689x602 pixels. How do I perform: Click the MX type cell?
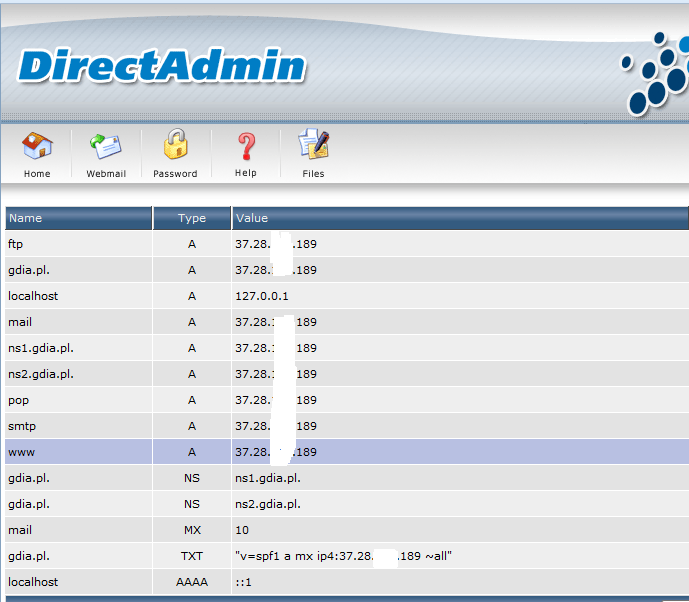(x=192, y=530)
